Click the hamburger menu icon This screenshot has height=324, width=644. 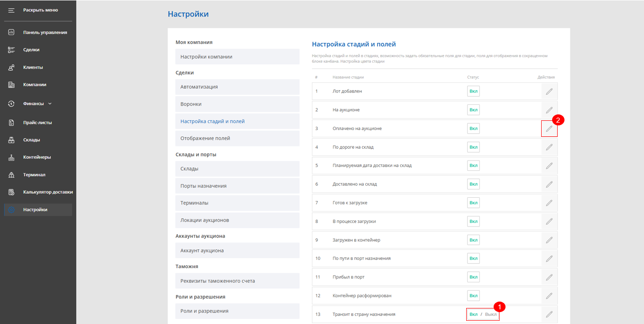point(11,10)
